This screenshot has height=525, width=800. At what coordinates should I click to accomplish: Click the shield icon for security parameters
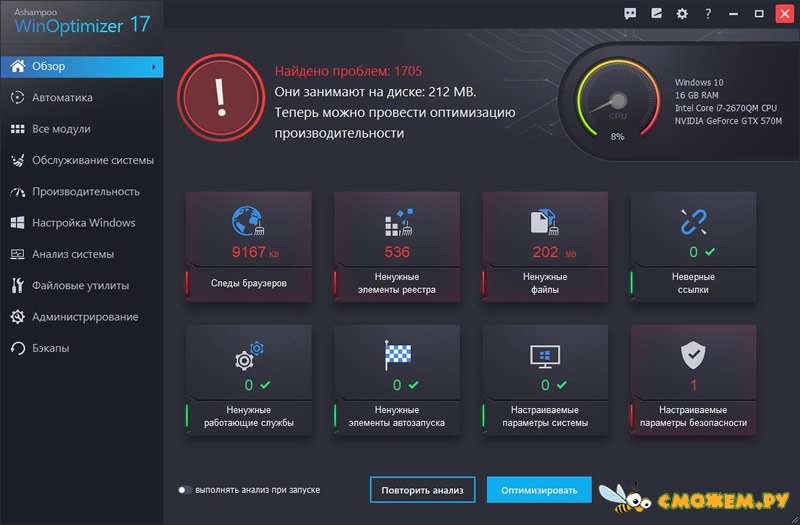coord(693,355)
